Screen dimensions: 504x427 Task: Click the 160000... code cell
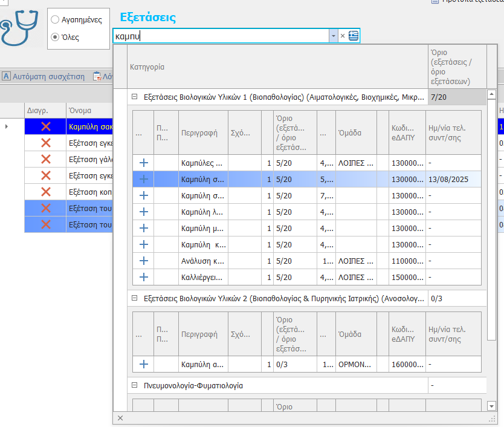tap(407, 364)
